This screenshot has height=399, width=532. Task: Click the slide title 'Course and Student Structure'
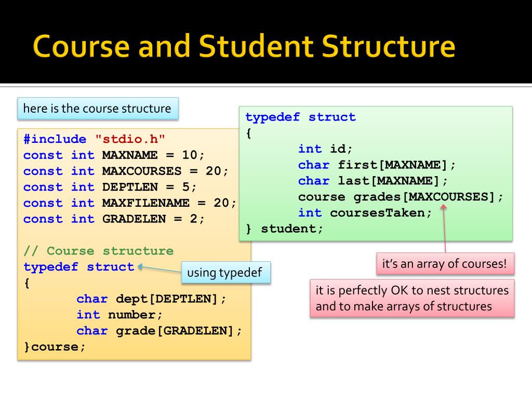click(244, 46)
